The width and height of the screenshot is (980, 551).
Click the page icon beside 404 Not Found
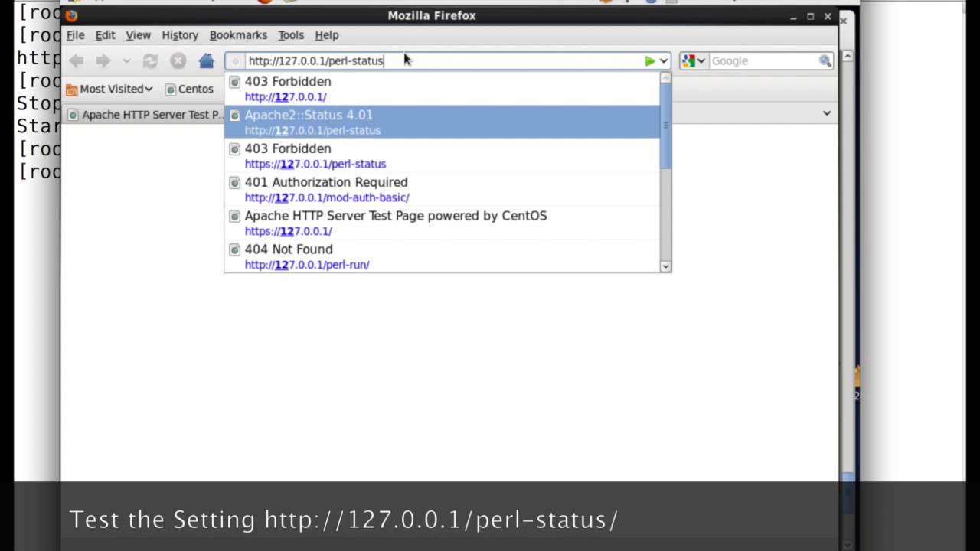point(234,249)
